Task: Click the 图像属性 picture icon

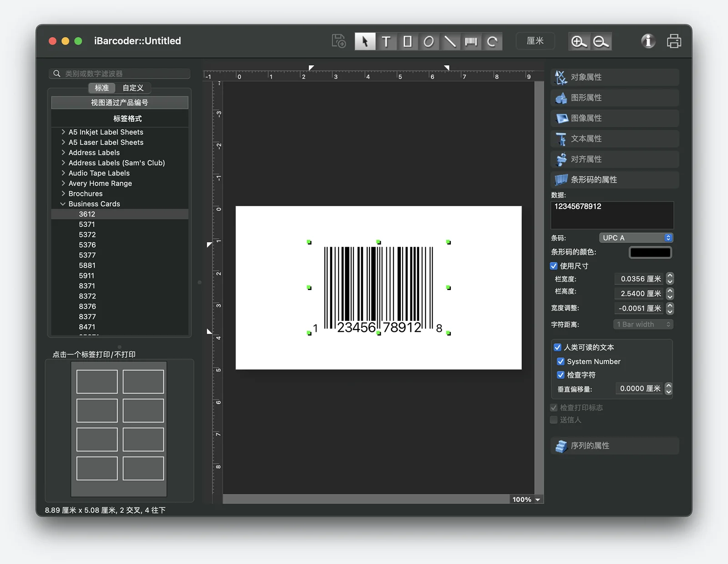Action: (x=561, y=118)
